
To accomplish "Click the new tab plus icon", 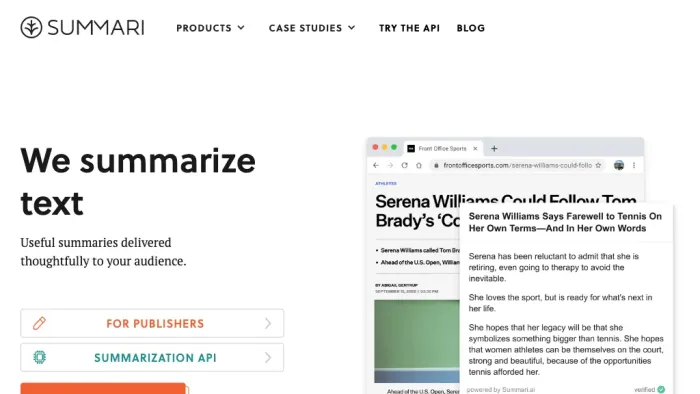I will coord(494,149).
